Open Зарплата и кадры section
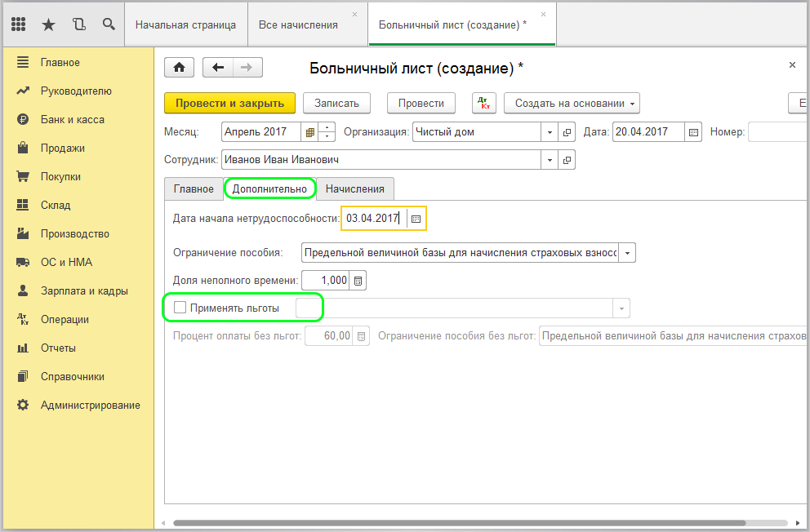The width and height of the screenshot is (810, 532). pos(84,290)
